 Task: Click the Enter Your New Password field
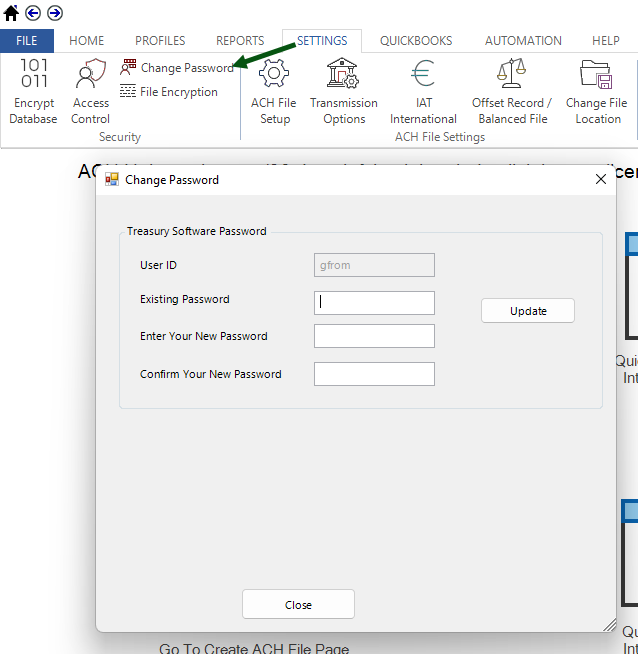374,336
